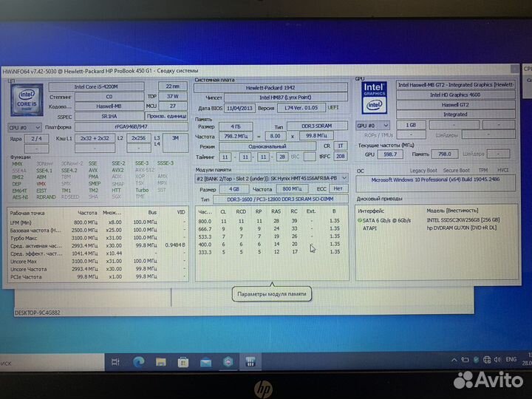Click the Intel Graphics GPU logo
Screen dimensions: 532x399
374,98
